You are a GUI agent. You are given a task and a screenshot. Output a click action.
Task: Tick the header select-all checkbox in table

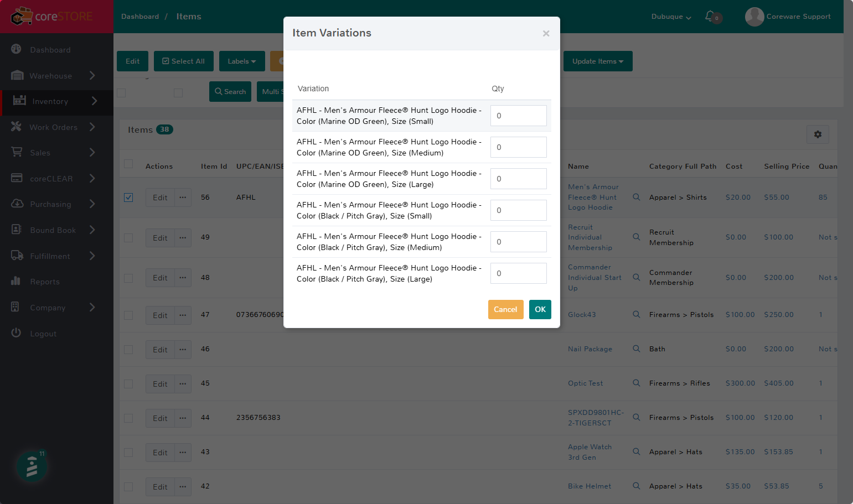[x=128, y=164]
